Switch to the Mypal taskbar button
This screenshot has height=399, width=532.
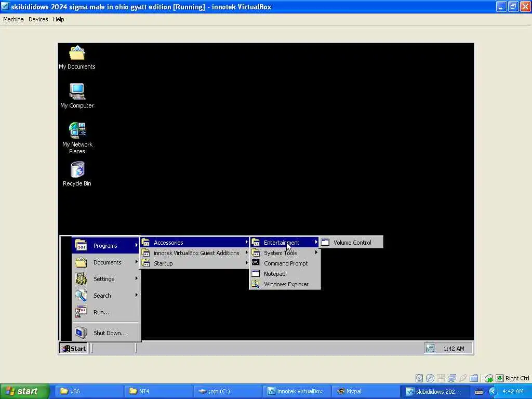tap(365, 391)
